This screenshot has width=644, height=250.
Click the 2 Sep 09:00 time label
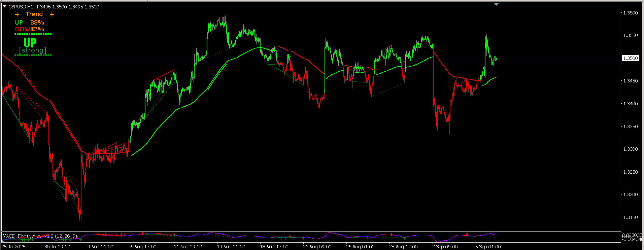[x=445, y=247]
